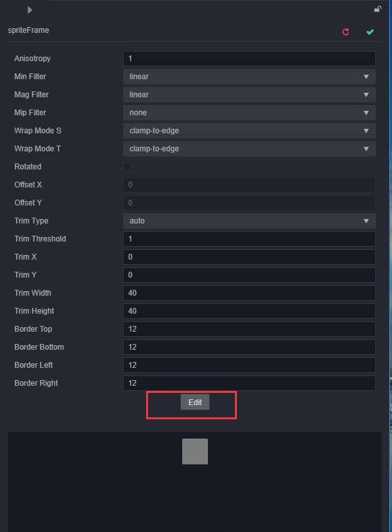
Task: Toggle the Rotated checkbox
Action: pyautogui.click(x=127, y=167)
